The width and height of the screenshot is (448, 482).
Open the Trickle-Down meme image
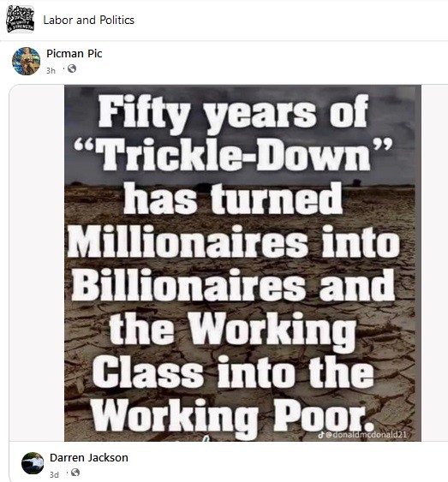pyautogui.click(x=242, y=263)
